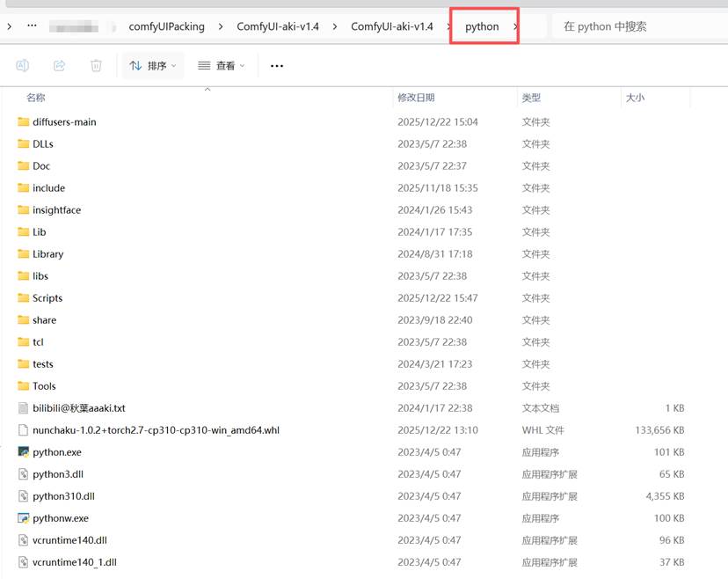Image resolution: width=728 pixels, height=579 pixels.
Task: Select the python.exe file icon
Action: (x=24, y=452)
